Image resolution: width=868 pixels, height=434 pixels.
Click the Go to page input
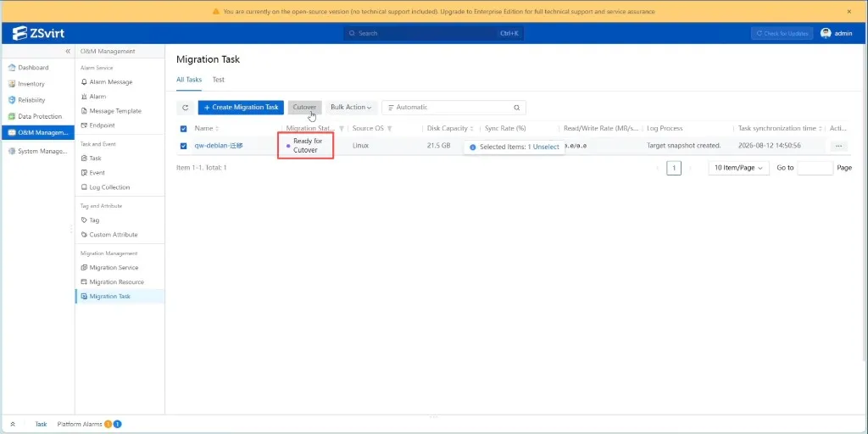(x=815, y=168)
